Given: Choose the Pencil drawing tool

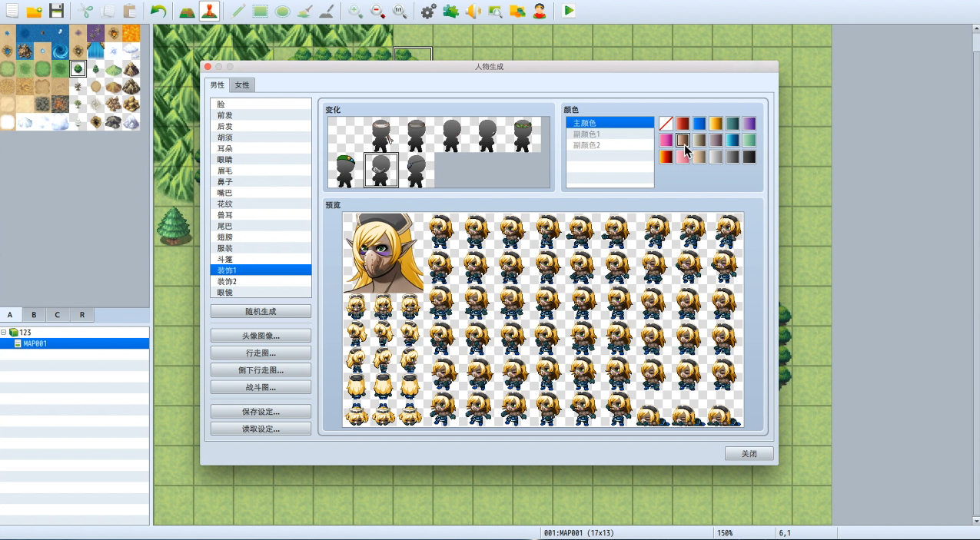Looking at the screenshot, I should [x=238, y=11].
